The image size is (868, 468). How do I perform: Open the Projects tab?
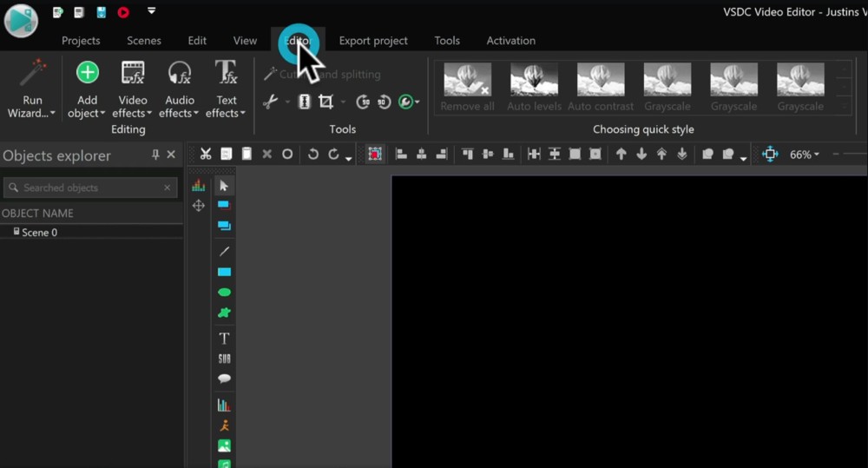pyautogui.click(x=81, y=41)
